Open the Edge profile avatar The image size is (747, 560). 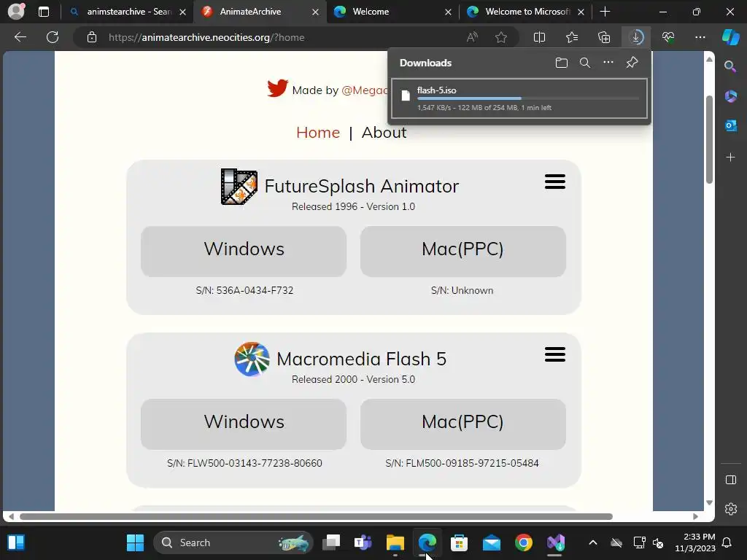point(16,12)
